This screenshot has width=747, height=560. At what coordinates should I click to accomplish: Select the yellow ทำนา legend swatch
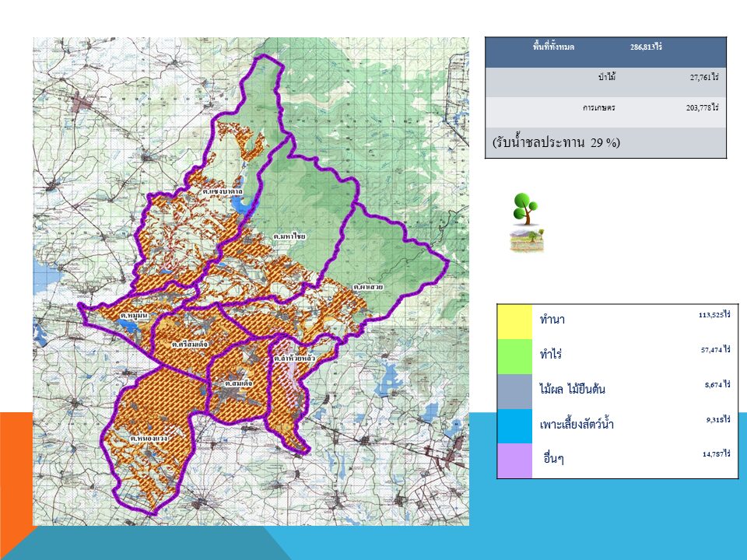click(514, 321)
